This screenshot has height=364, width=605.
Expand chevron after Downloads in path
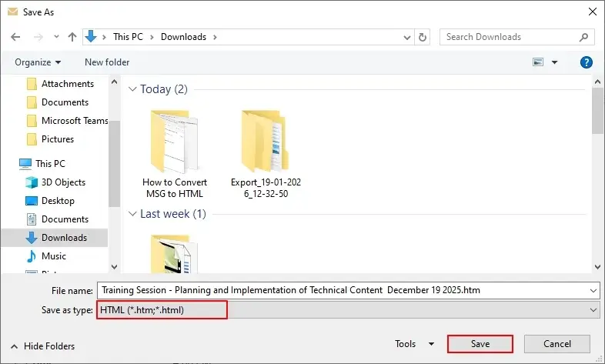tap(215, 37)
